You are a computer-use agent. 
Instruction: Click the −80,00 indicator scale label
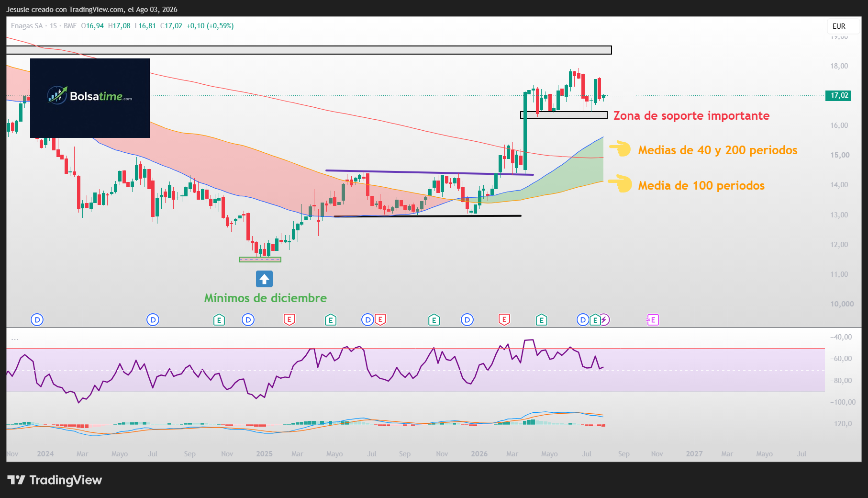(841, 381)
